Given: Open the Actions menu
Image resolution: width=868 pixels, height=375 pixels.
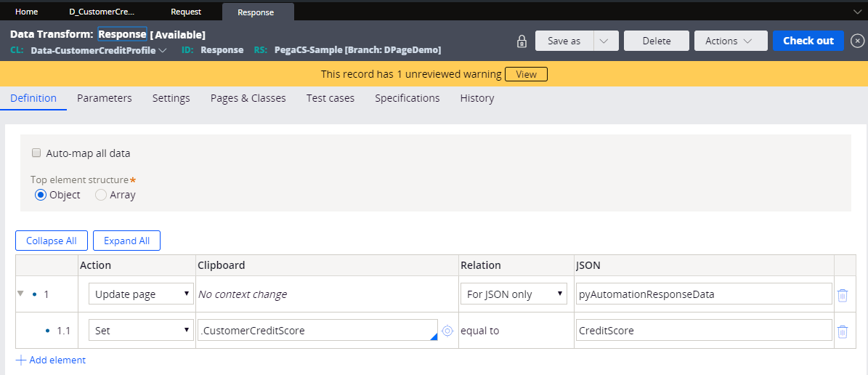Looking at the screenshot, I should point(731,41).
